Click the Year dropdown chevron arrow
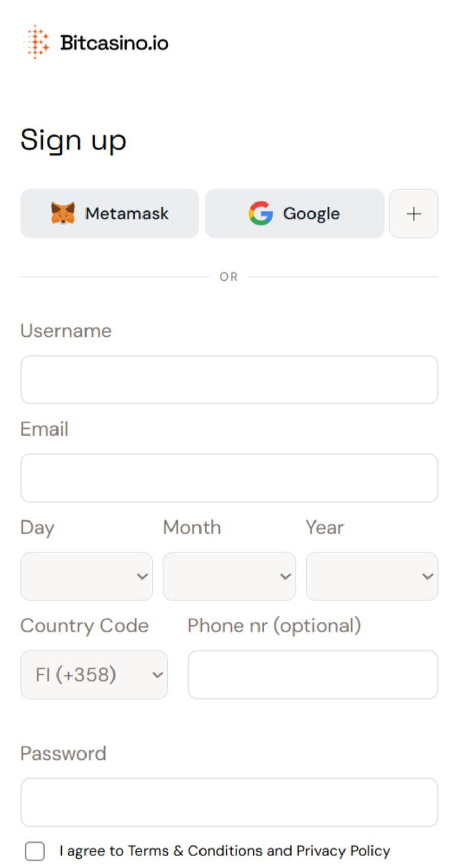Viewport: 458px width, 868px height. point(427,576)
